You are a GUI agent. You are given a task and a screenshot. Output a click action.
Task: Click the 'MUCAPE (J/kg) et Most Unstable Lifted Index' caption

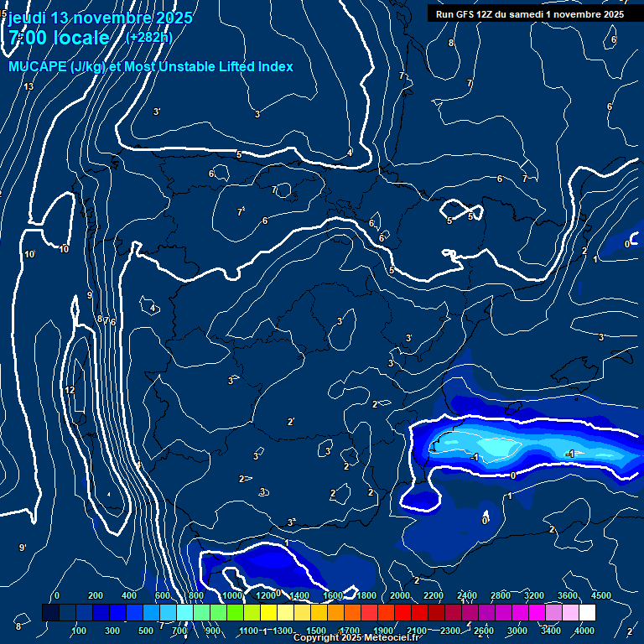pos(151,66)
